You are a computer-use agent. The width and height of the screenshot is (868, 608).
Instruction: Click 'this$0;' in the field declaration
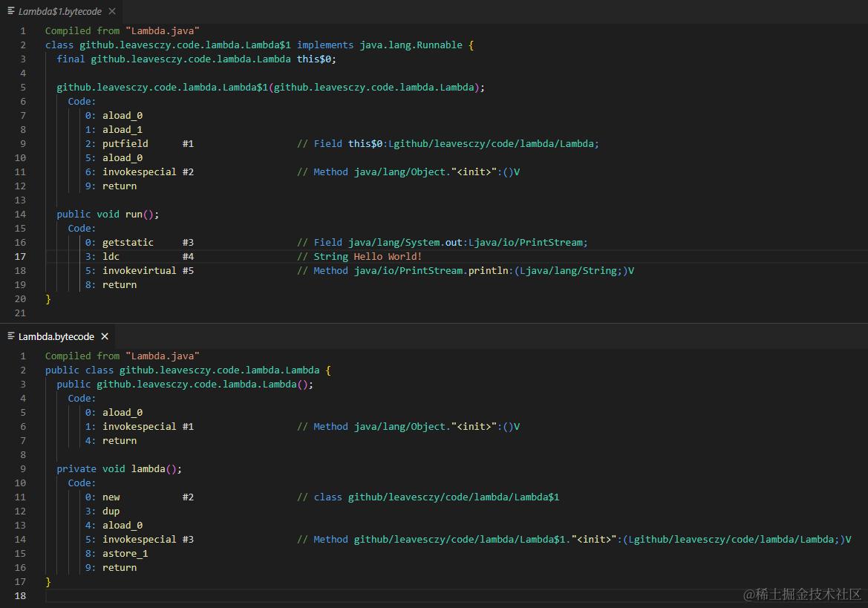[x=316, y=59]
